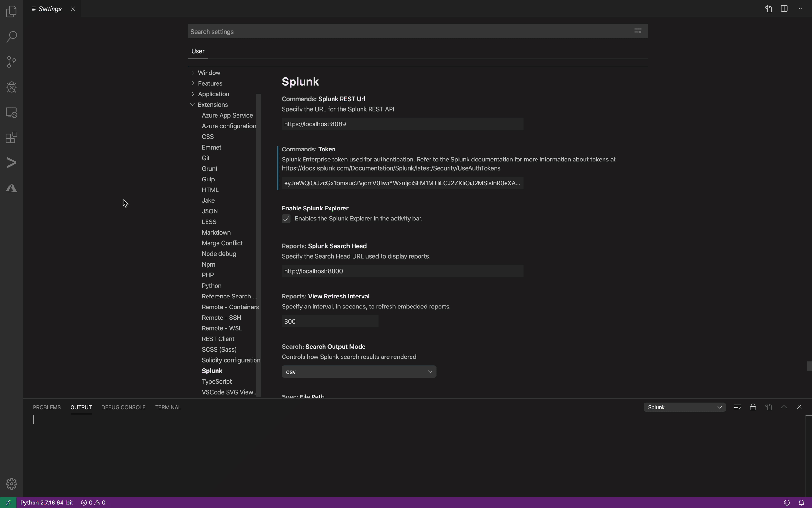
Task: Clear the output panel contents
Action: pyautogui.click(x=738, y=407)
